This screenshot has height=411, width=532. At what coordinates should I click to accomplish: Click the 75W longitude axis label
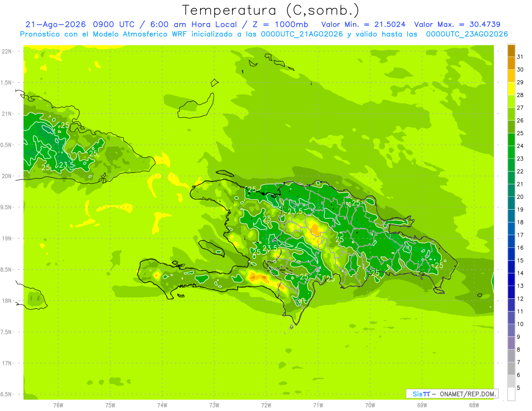click(x=110, y=405)
